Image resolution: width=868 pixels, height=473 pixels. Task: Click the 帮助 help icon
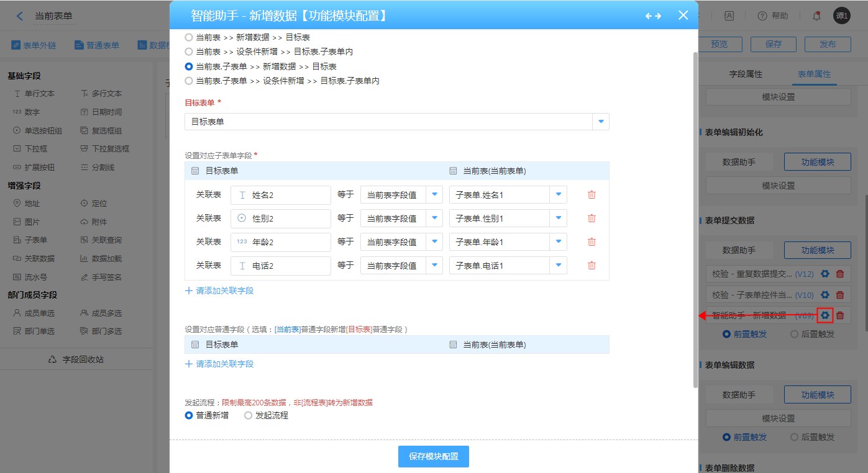pyautogui.click(x=762, y=16)
